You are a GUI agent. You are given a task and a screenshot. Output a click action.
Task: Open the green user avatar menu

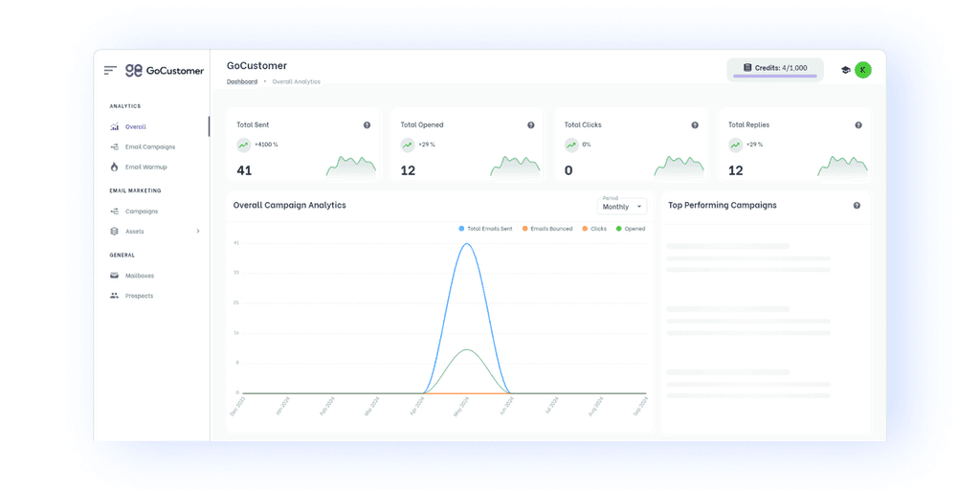862,70
